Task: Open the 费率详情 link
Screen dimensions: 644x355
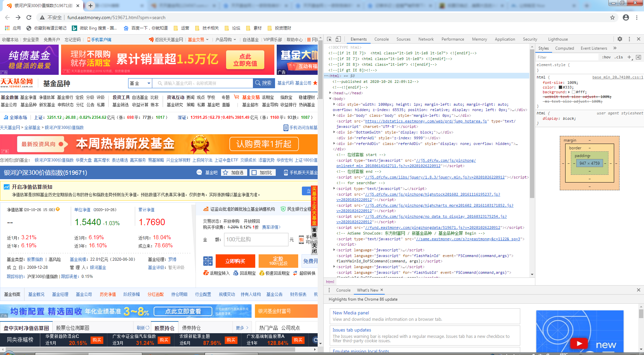Action: tap(271, 227)
